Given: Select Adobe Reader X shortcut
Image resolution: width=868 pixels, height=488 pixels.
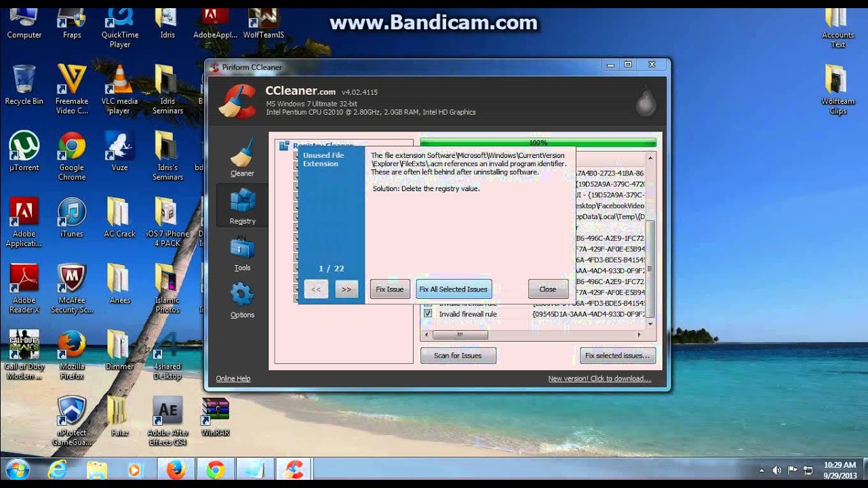Looking at the screenshot, I should tap(24, 289).
